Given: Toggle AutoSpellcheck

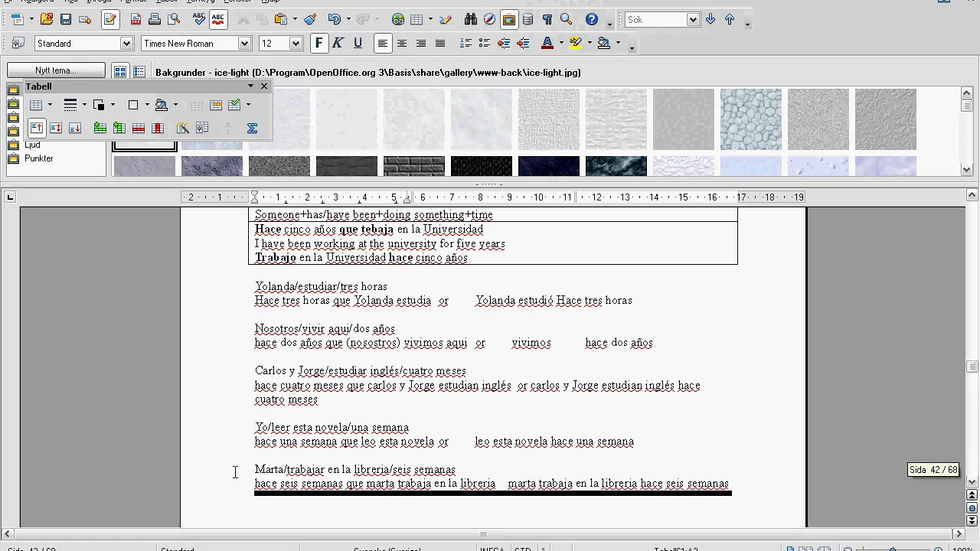Looking at the screenshot, I should click(x=218, y=19).
